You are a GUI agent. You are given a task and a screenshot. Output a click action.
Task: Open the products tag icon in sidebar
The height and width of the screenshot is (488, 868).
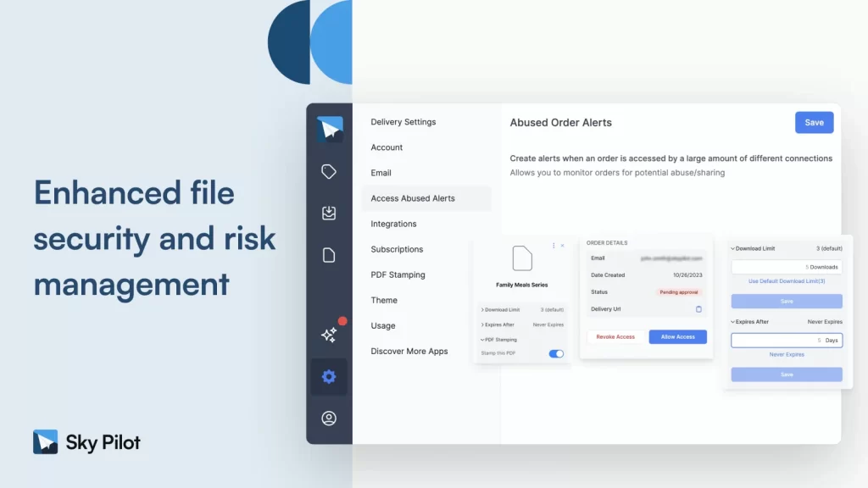point(329,172)
